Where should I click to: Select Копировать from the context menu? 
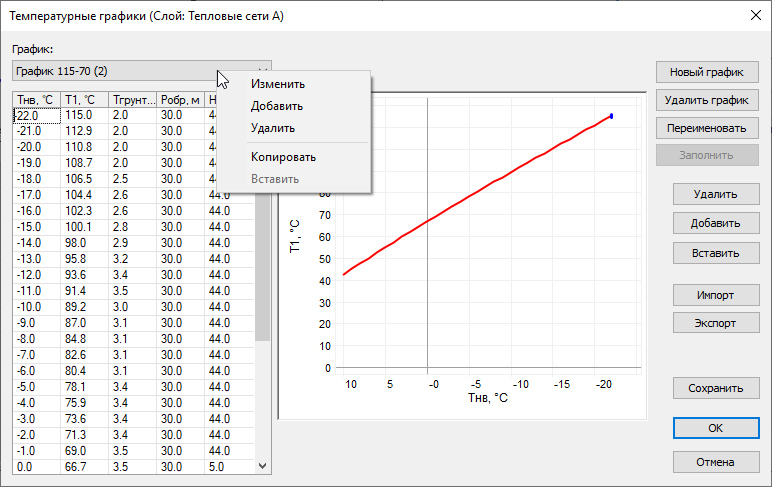(x=283, y=157)
